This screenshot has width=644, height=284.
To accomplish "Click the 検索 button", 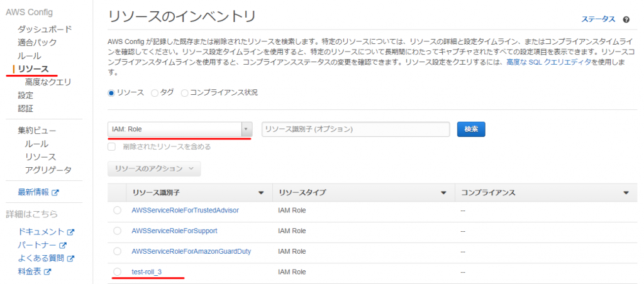I will point(471,129).
